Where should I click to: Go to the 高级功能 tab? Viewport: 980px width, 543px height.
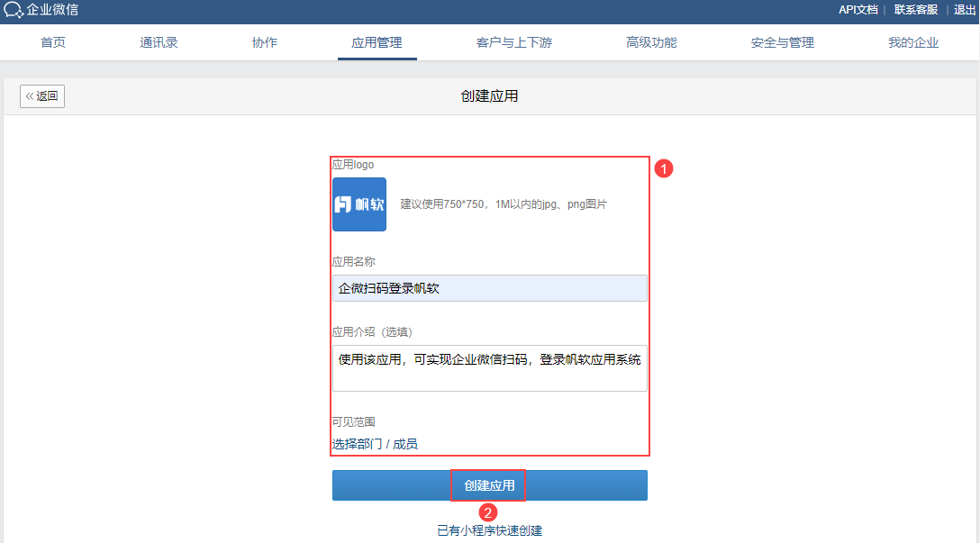click(x=651, y=42)
